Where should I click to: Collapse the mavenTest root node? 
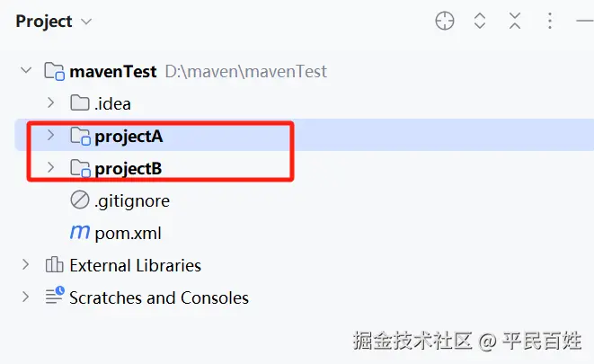coord(26,72)
